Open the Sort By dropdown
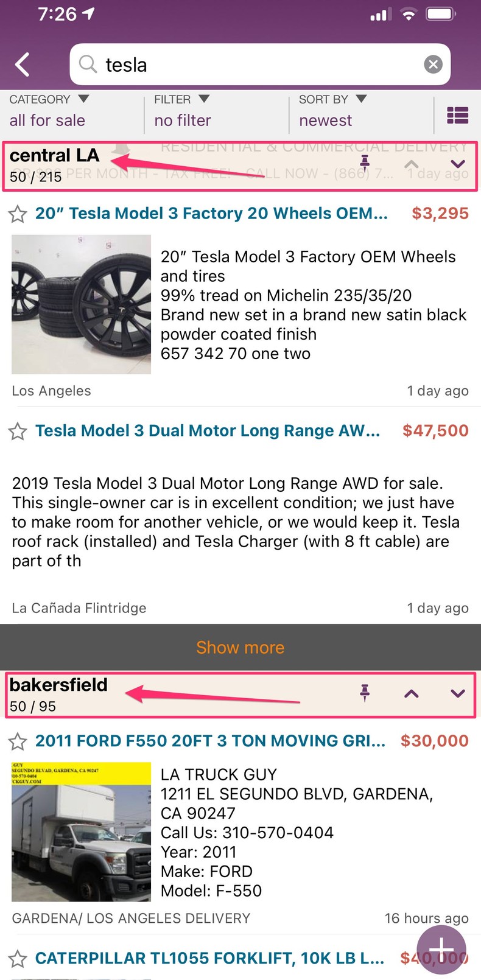This screenshot has width=481, height=980. [332, 111]
